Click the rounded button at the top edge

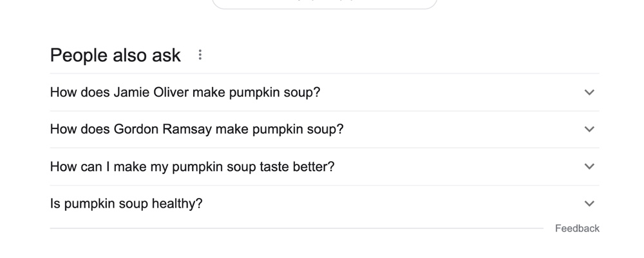[x=325, y=3]
